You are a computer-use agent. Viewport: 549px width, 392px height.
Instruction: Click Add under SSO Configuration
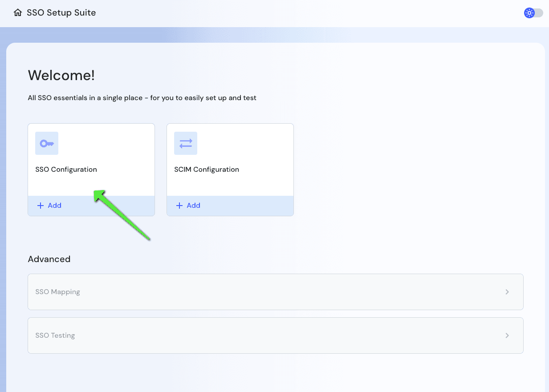(49, 205)
